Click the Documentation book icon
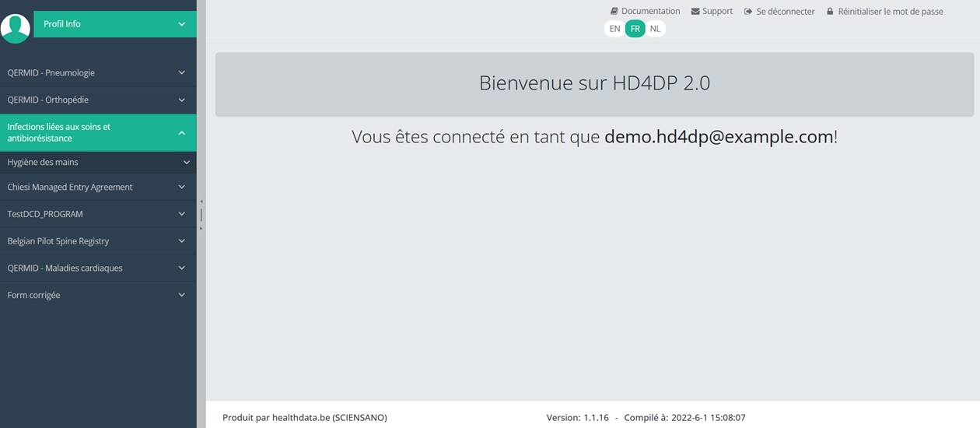Screen dimensions: 980x428 coord(614,12)
